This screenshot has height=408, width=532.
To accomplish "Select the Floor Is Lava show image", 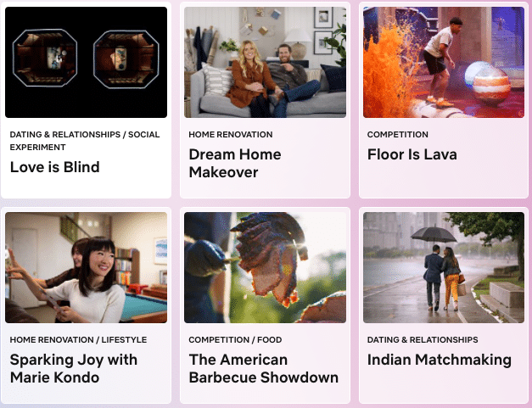I will click(x=444, y=63).
